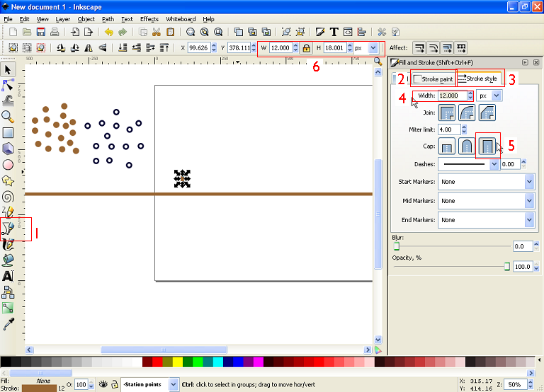The width and height of the screenshot is (544, 392).
Task: Select the Selector arrow tool
Action: (8, 69)
